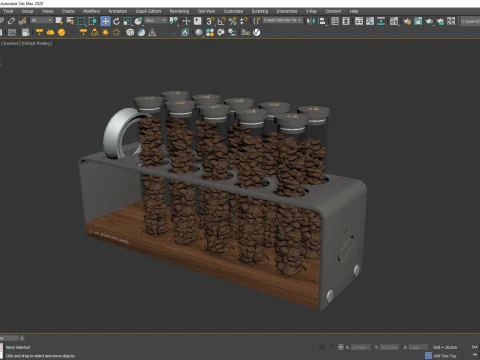The width and height of the screenshot is (480, 360).
Task: Open the Curve Editor icon
Action: tap(370, 21)
